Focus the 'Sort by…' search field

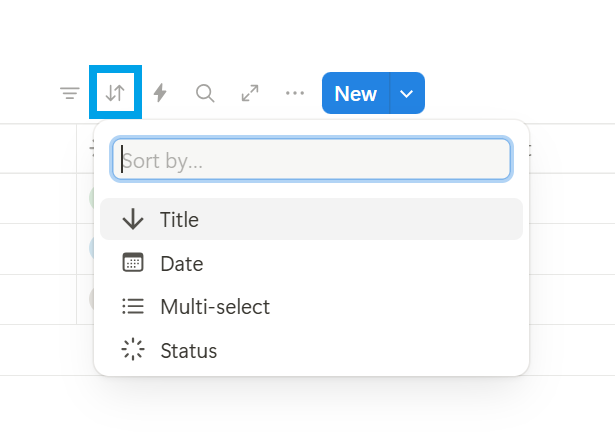point(311,160)
